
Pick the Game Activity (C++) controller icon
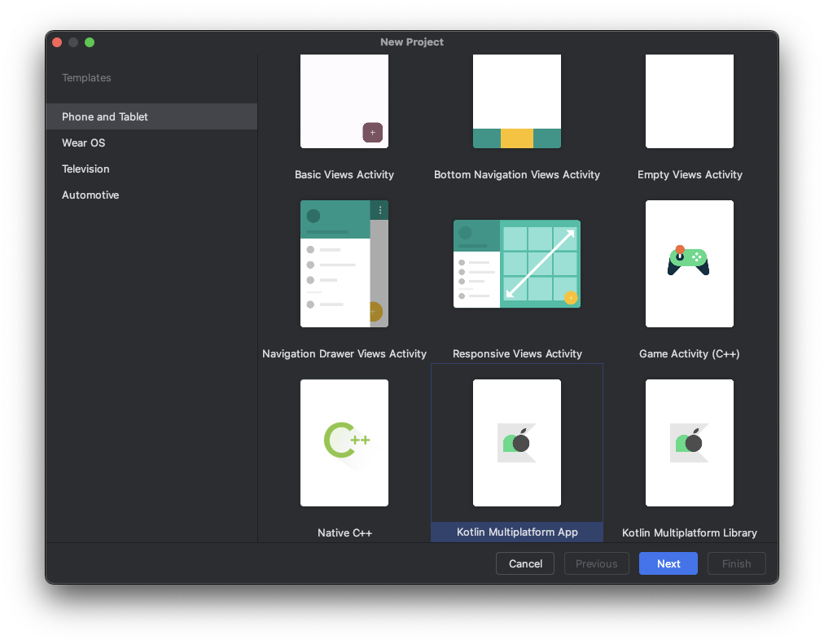(x=688, y=261)
